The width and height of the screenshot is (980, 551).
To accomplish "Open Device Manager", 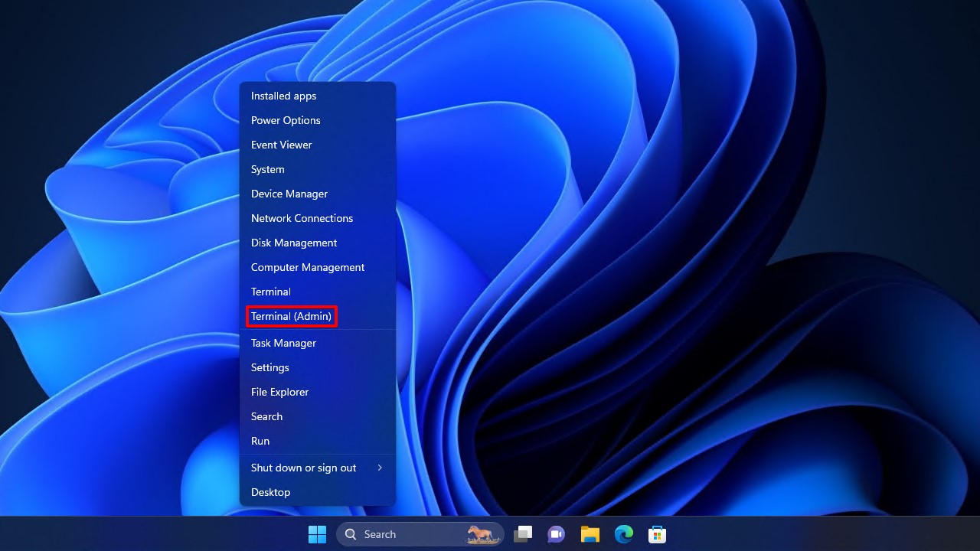I will 289,194.
